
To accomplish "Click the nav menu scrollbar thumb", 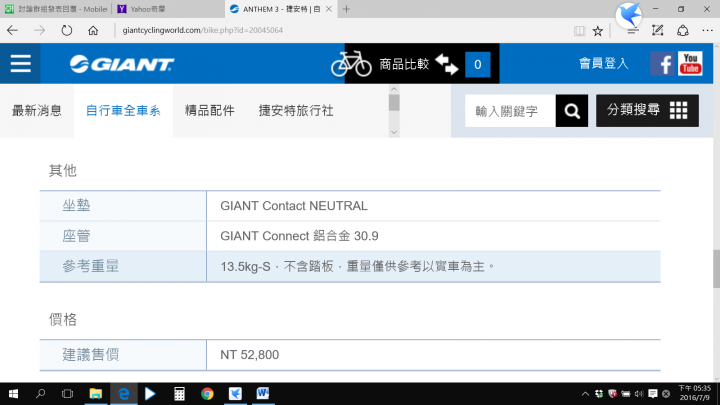I will 394,102.
